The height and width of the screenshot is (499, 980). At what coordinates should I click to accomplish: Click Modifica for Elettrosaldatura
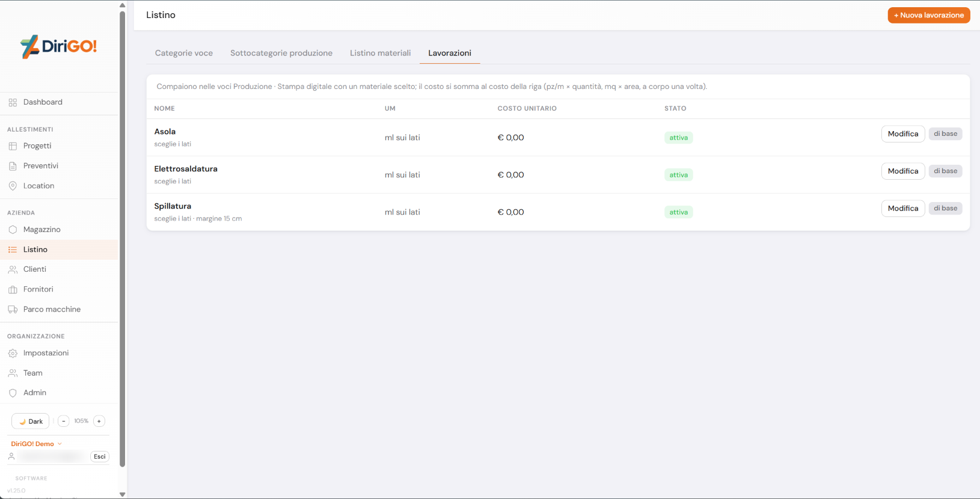pyautogui.click(x=903, y=171)
